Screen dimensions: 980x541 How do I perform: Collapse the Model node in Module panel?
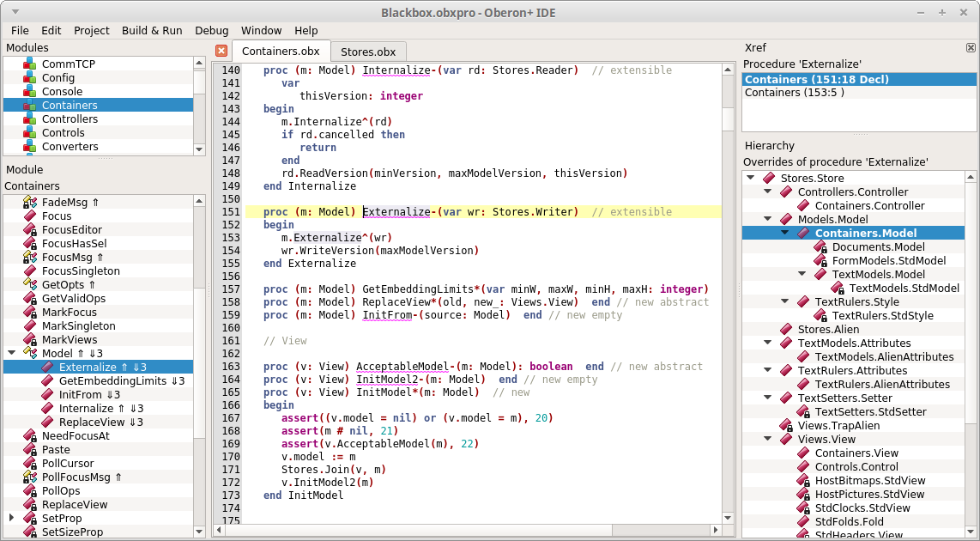pyautogui.click(x=10, y=352)
